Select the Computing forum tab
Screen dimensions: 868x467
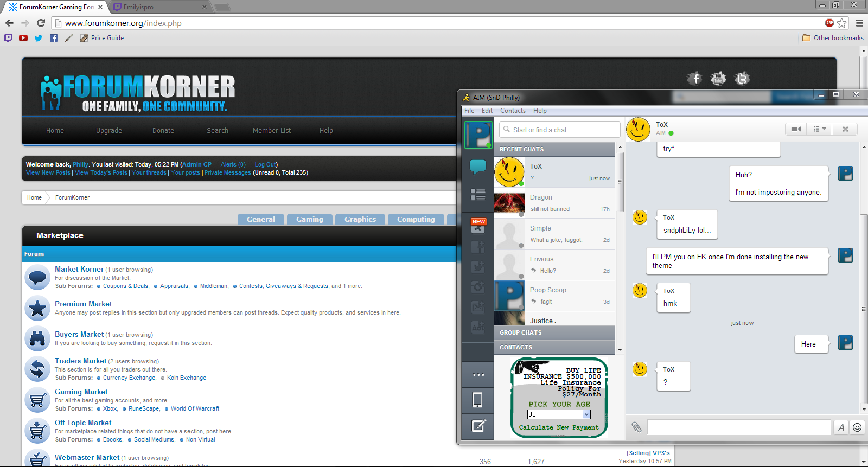coord(416,219)
